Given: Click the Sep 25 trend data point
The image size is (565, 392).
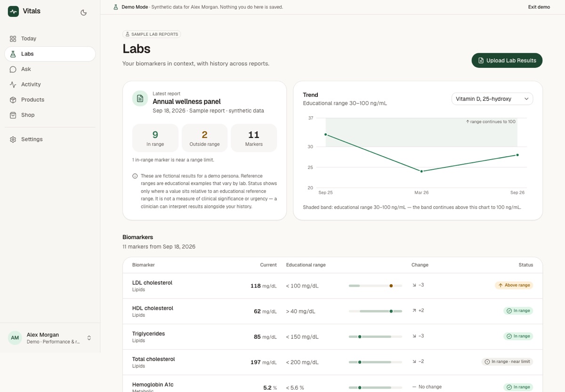Looking at the screenshot, I should coord(326,134).
